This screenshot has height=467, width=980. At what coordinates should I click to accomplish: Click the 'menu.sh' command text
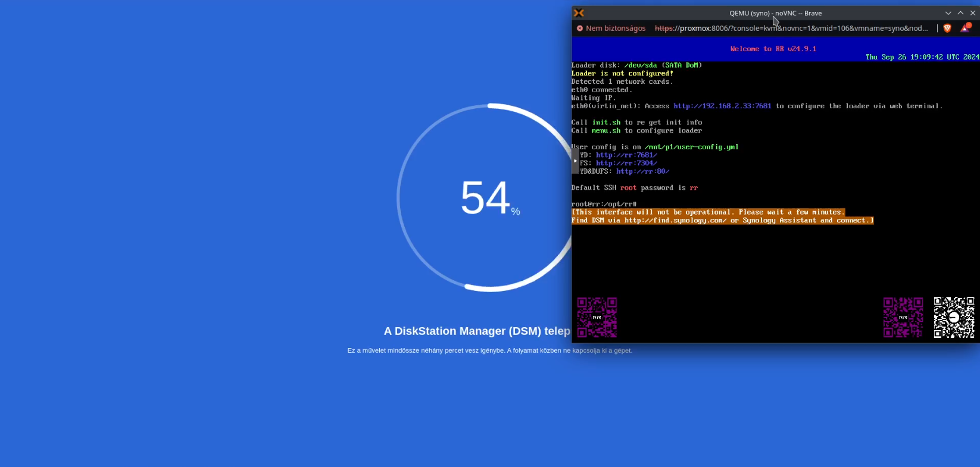(x=606, y=131)
